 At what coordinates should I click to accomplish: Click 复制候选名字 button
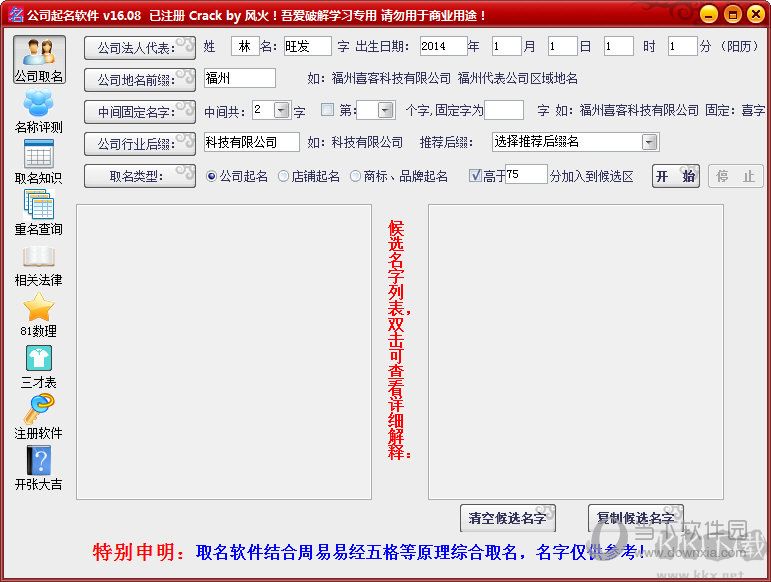[x=636, y=518]
